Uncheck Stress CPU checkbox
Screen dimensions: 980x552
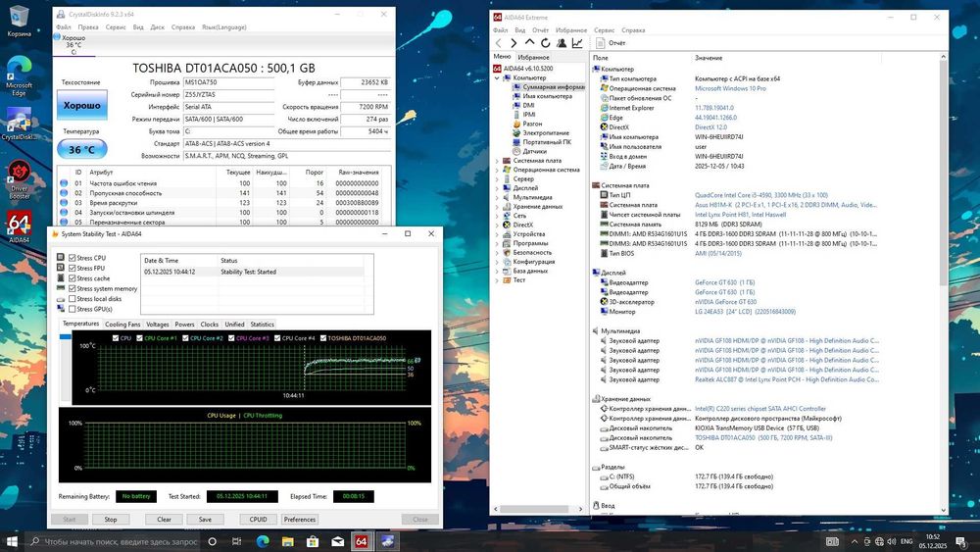[72, 258]
